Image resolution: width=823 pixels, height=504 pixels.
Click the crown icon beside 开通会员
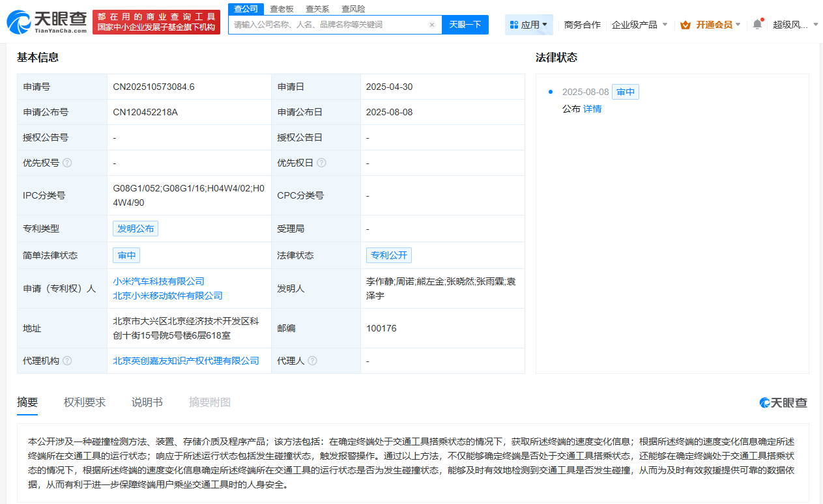coord(684,23)
